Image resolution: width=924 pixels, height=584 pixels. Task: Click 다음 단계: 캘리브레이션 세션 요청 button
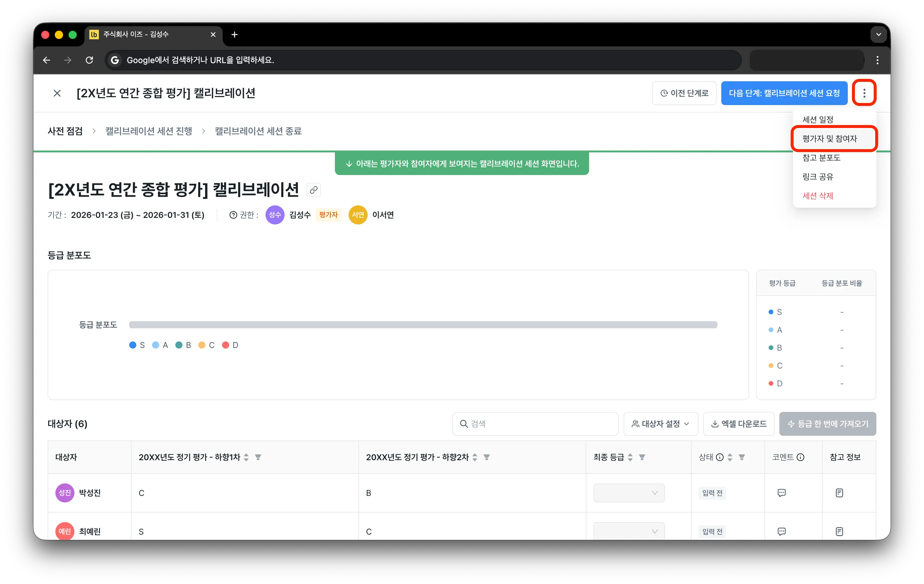pyautogui.click(x=784, y=93)
